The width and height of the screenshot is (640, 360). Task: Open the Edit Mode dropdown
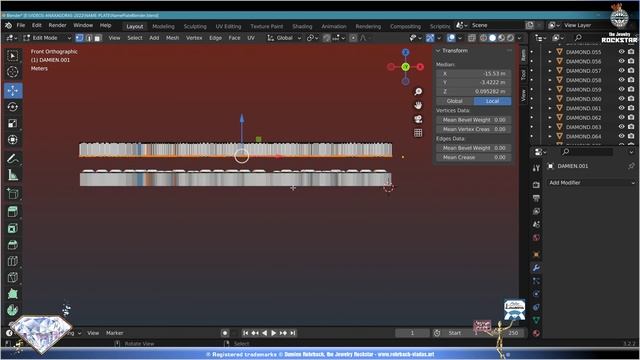tap(47, 38)
